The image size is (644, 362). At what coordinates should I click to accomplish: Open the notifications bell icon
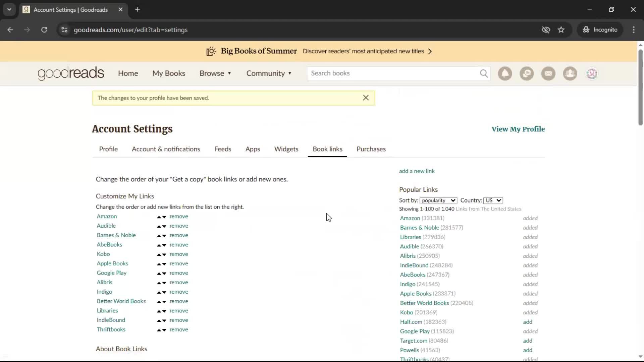coord(505,73)
